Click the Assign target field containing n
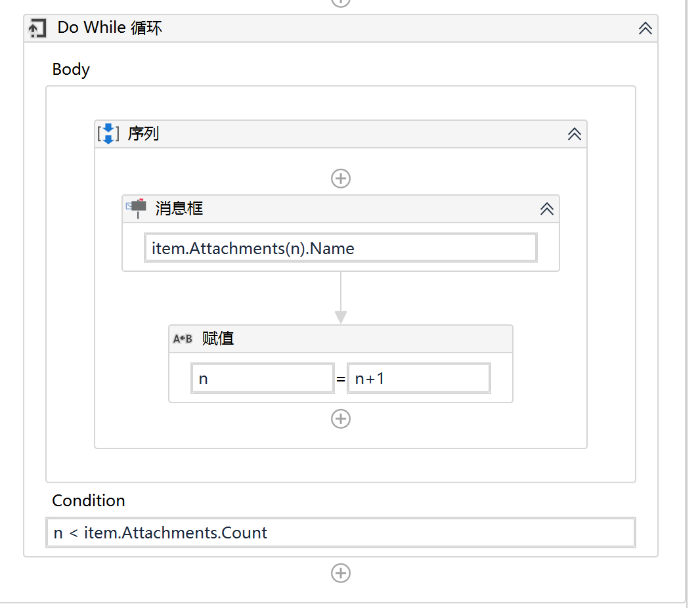700x608 pixels. [263, 379]
